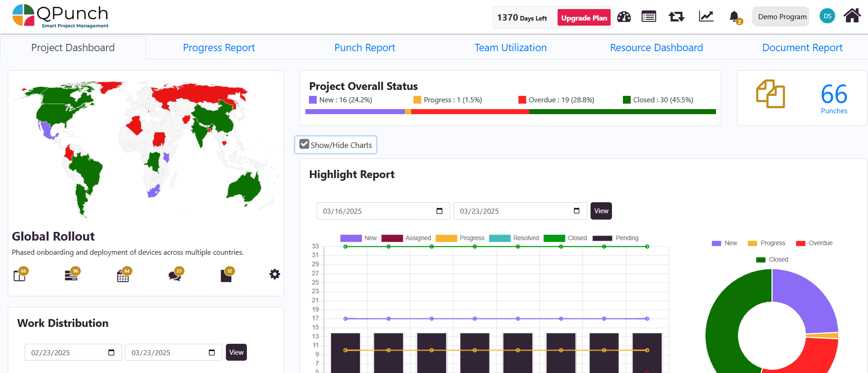Switch to Progress Report tab
Screen dimensions: 868x373
[x=219, y=47]
